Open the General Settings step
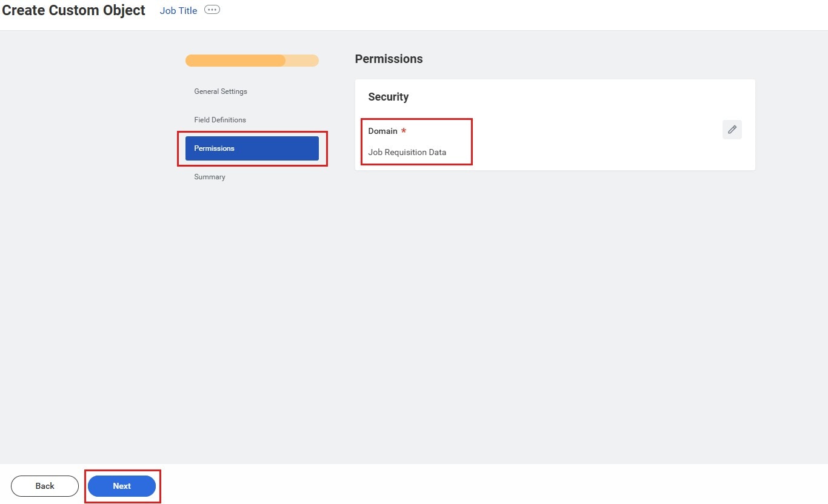828x504 pixels. pos(220,91)
